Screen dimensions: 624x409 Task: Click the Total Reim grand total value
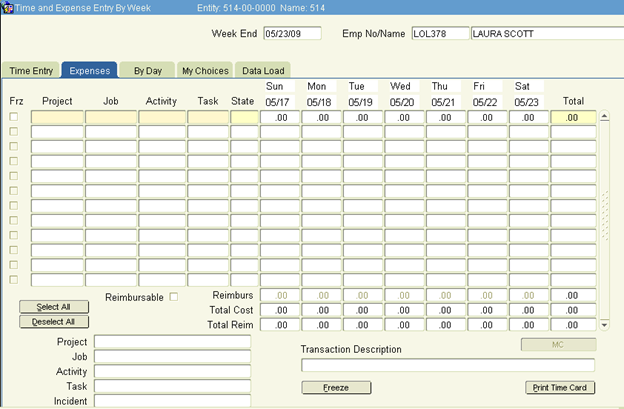[573, 325]
